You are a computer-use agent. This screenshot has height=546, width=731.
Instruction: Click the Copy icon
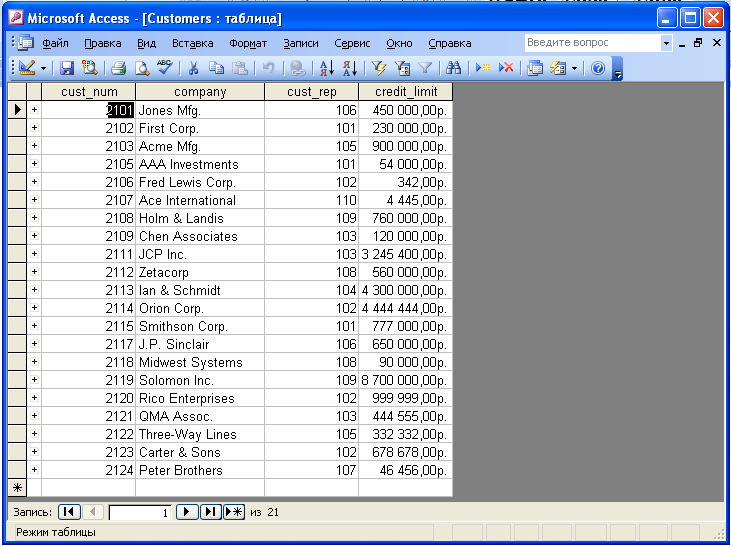click(216, 68)
